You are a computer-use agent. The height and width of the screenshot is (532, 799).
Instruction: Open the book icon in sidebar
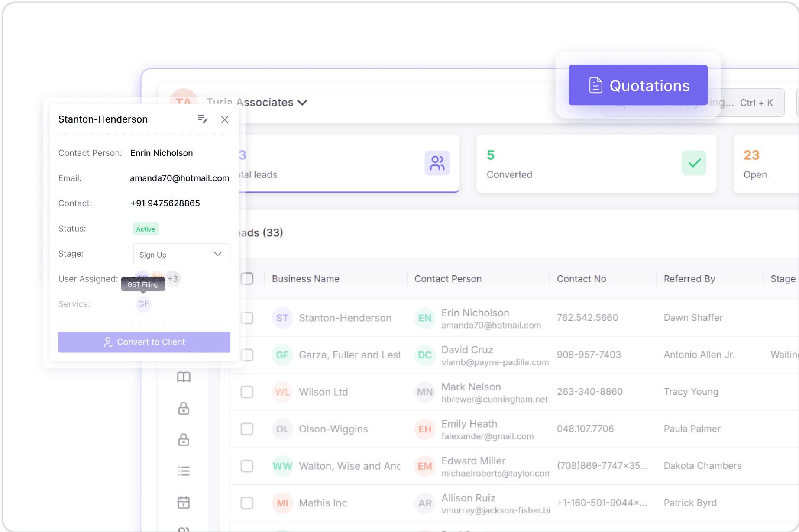184,377
